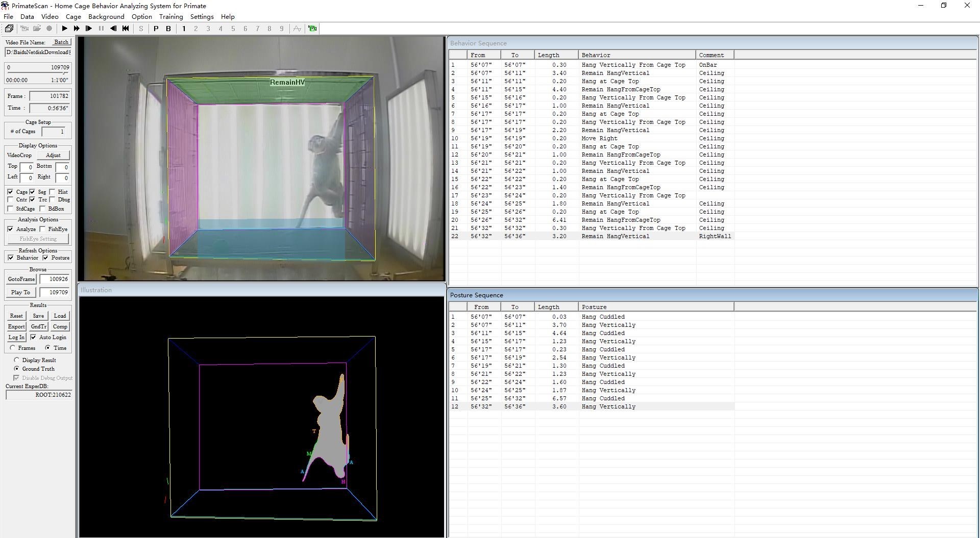Rewind video to the beginning

tap(126, 29)
